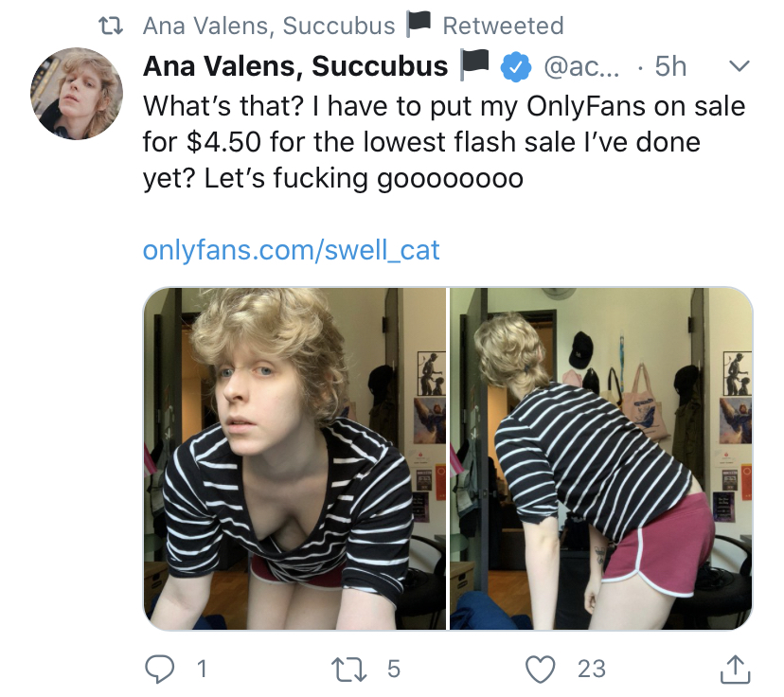Open the profile avatar picture
The width and height of the screenshot is (784, 697).
(x=78, y=94)
